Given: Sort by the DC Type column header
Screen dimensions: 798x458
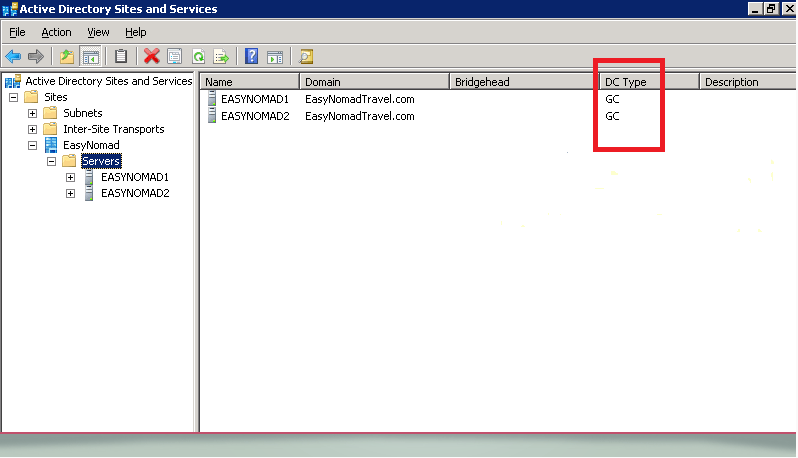Looking at the screenshot, I should coord(649,82).
